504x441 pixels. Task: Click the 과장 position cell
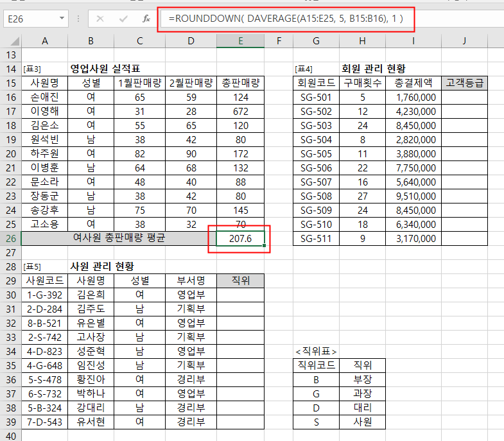click(363, 393)
